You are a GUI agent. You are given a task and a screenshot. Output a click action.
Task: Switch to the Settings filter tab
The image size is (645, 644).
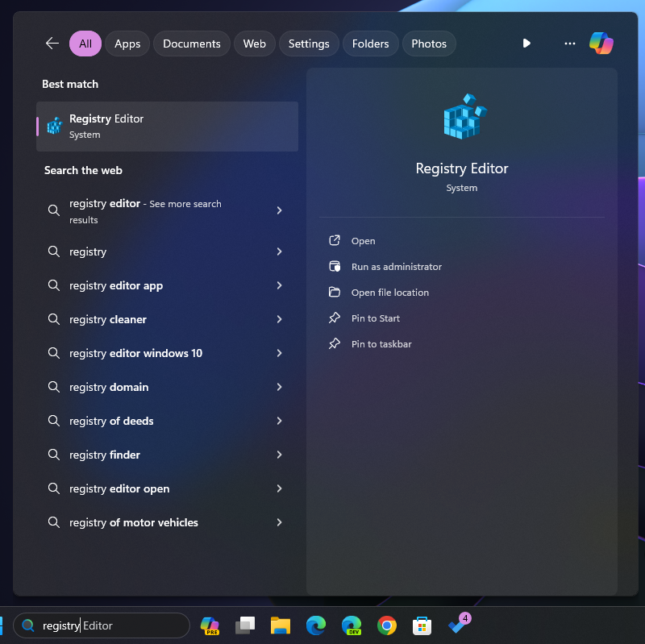point(309,44)
